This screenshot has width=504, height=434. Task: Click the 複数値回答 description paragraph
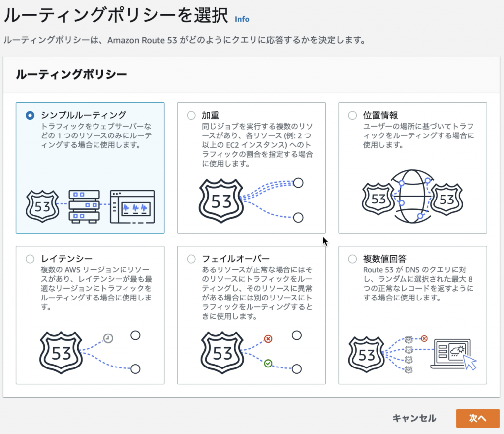(x=418, y=284)
